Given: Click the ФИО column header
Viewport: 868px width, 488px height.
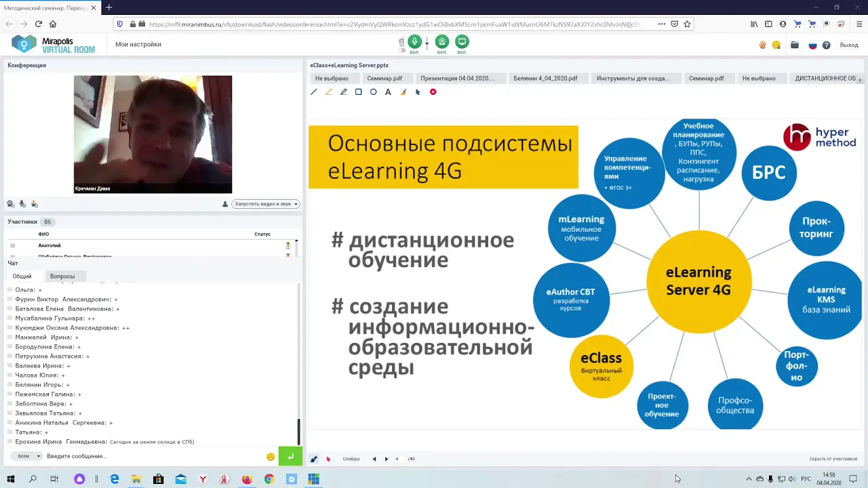Looking at the screenshot, I should click(43, 234).
